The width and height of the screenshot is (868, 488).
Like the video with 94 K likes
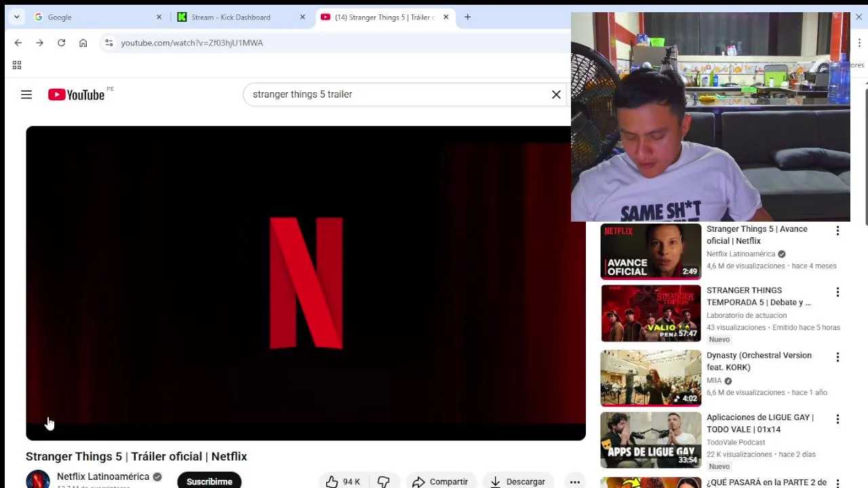click(x=343, y=481)
